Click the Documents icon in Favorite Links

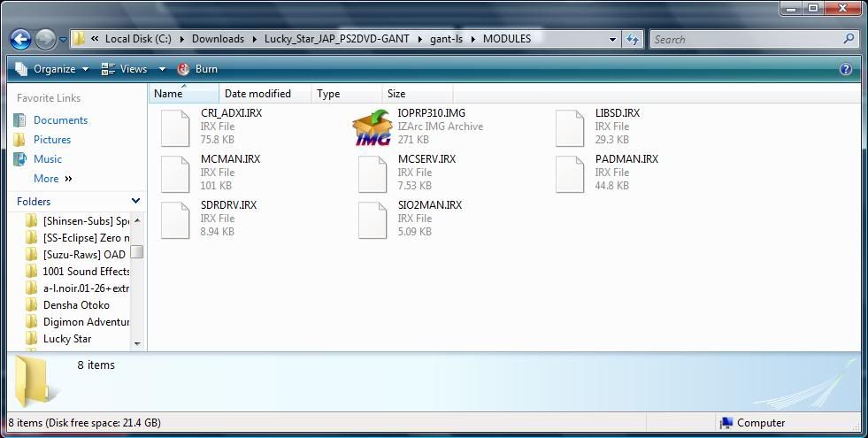20,120
